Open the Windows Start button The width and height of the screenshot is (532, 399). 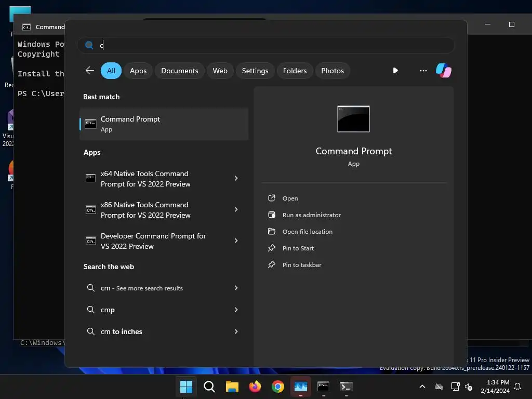pos(186,387)
